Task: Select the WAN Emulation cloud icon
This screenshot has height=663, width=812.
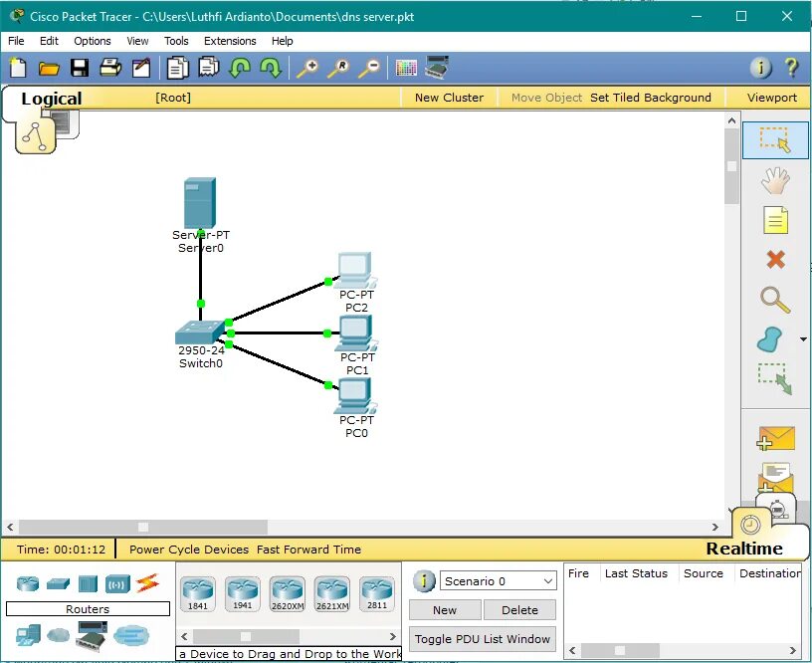Action: [x=58, y=634]
